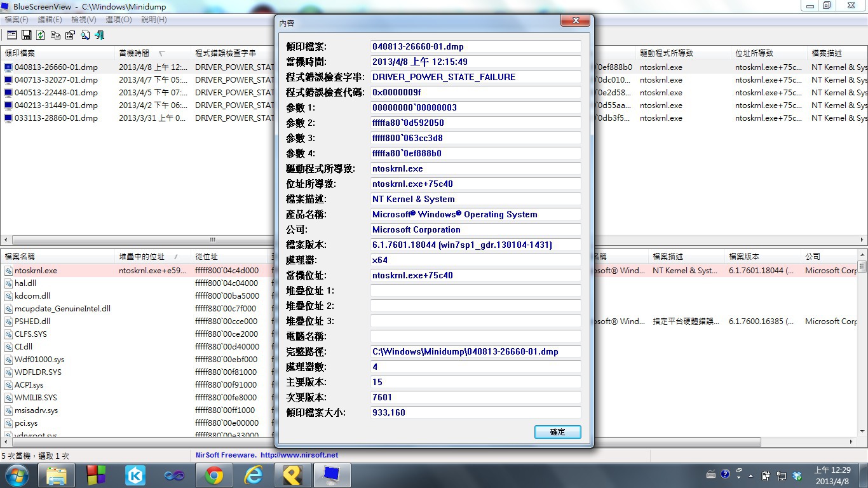
Task: Click BlueScreenView monitor icon on taskbar
Action: 332,475
